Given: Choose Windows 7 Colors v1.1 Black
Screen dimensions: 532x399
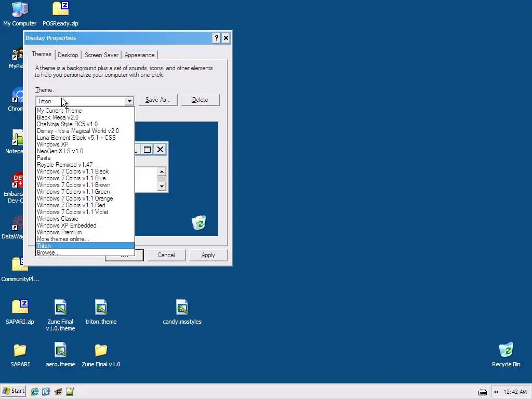Looking at the screenshot, I should [85, 171].
